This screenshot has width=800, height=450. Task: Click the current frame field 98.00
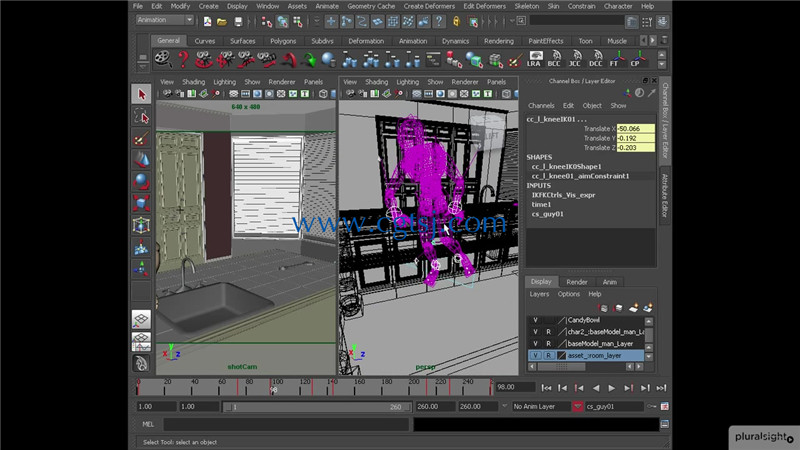click(x=515, y=387)
